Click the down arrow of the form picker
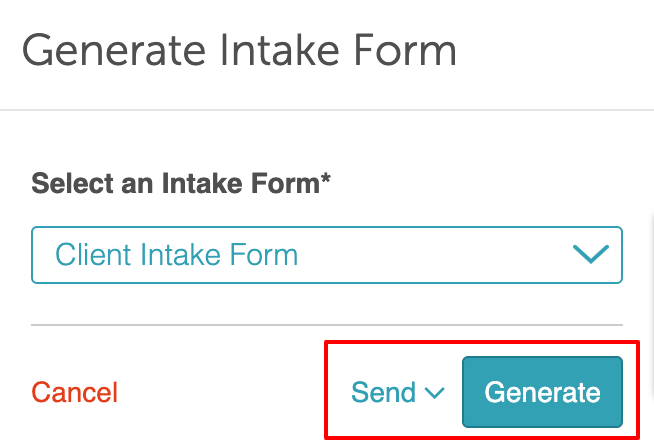Screen dimensions: 654x446 tap(590, 254)
